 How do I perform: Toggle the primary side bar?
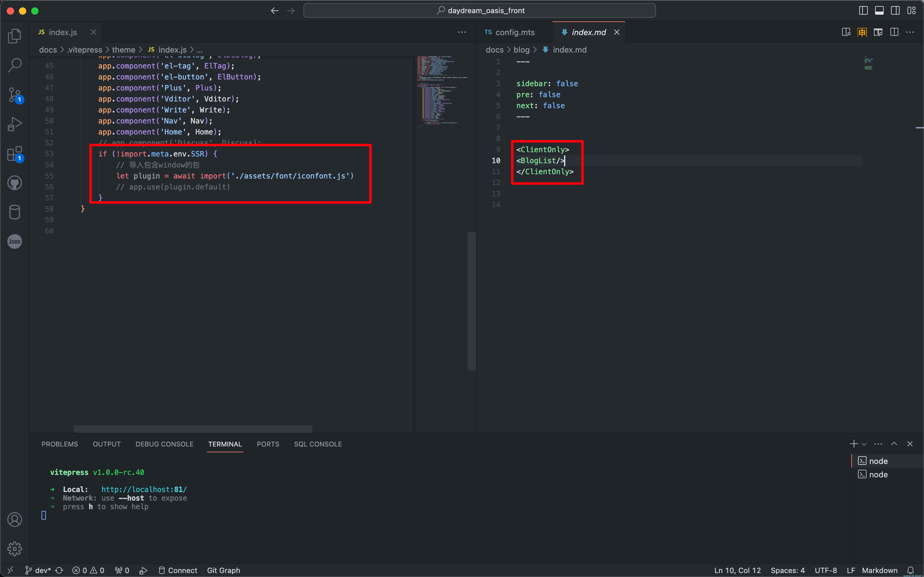[x=863, y=11]
